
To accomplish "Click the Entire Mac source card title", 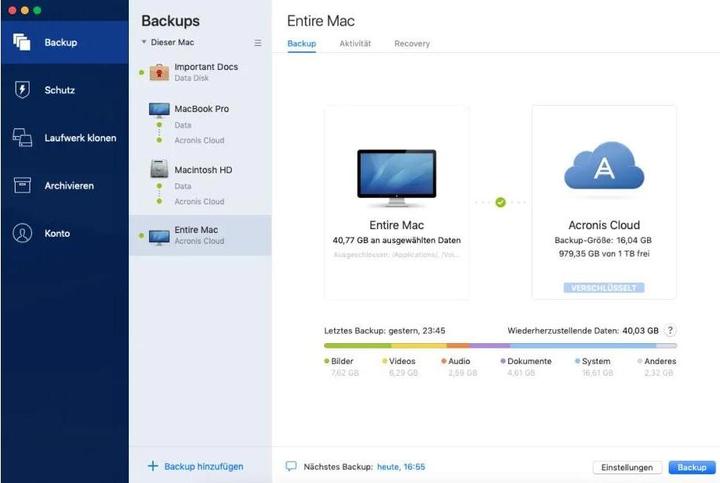I will (x=397, y=225).
